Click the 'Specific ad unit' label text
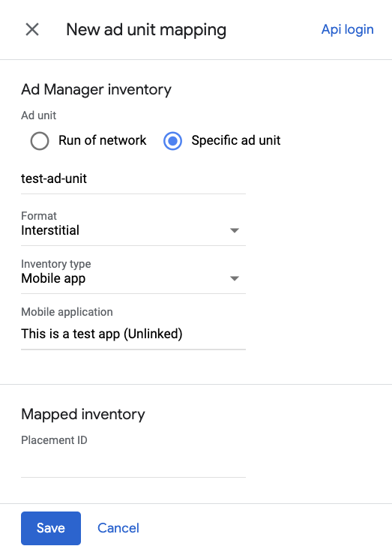The image size is (392, 552). click(236, 140)
